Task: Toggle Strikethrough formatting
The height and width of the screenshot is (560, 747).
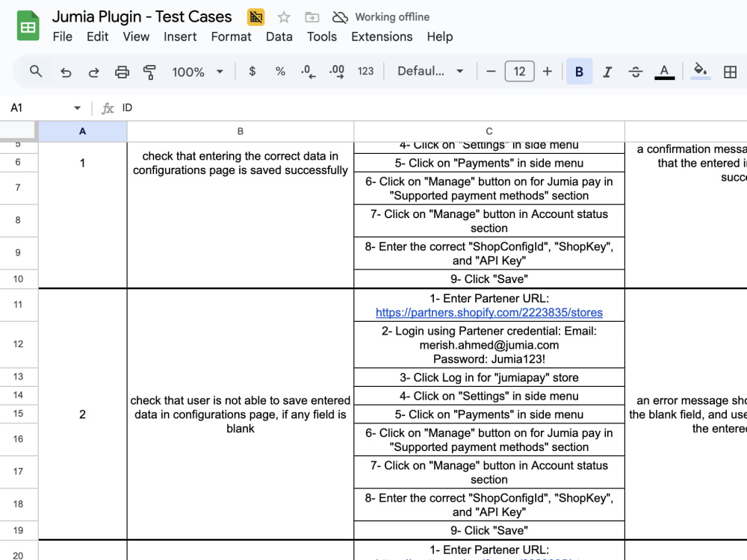Action: point(636,72)
